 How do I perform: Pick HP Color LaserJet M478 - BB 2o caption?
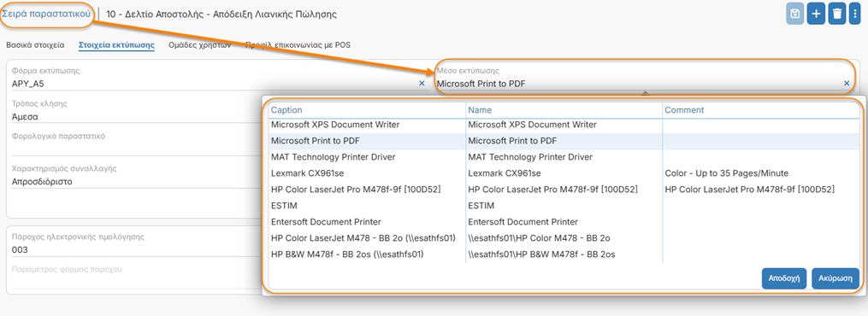tap(363, 238)
